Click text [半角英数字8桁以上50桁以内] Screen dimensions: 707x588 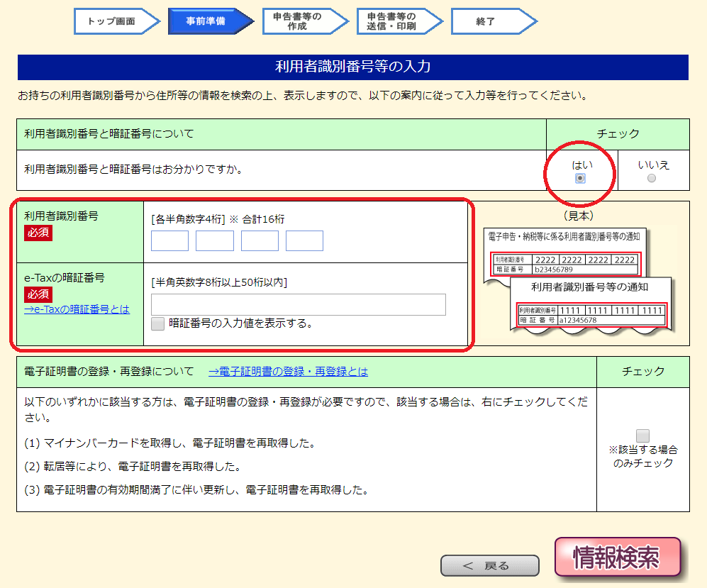pyautogui.click(x=219, y=282)
